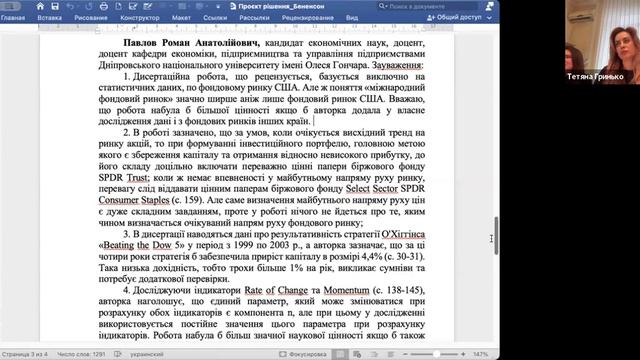Screen dimensions: 640x360
Task: Click the zoom slider handle
Action: click(x=436, y=354)
